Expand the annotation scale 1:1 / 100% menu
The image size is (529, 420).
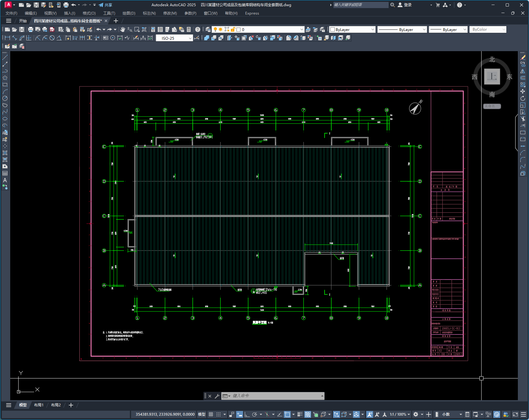(x=400, y=414)
